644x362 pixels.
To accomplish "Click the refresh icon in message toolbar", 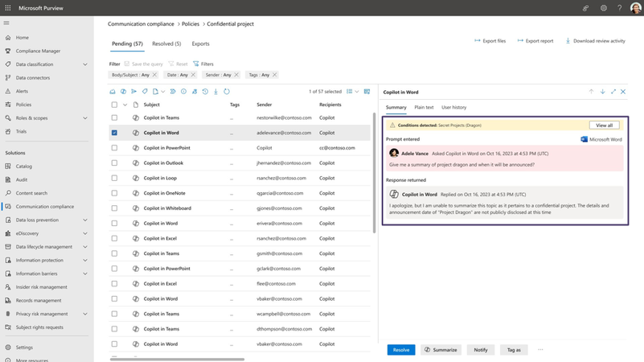I will click(x=227, y=92).
